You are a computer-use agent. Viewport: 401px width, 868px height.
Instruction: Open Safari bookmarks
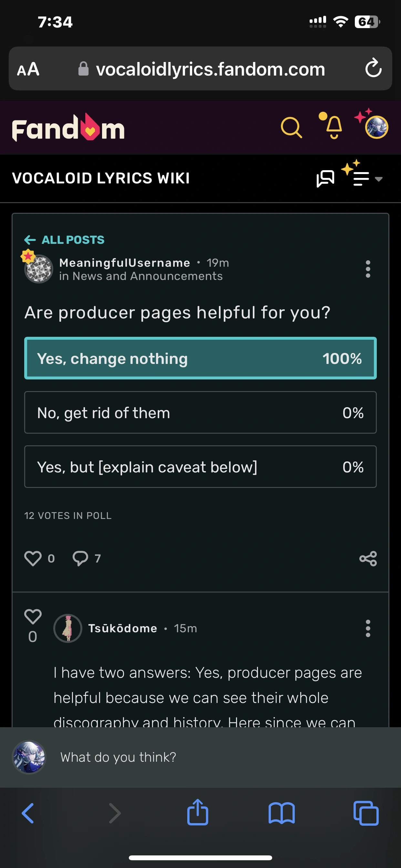282,813
